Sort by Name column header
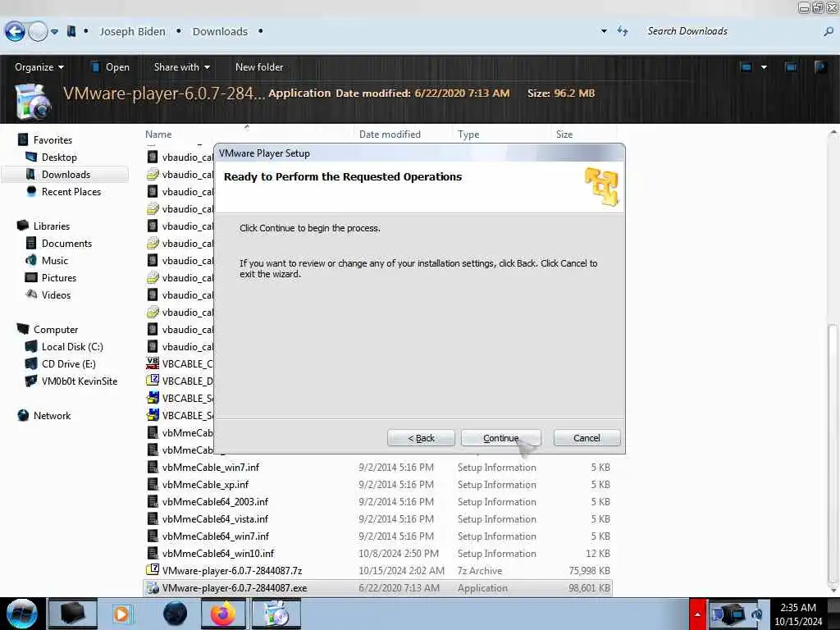Image resolution: width=840 pixels, height=630 pixels. tap(158, 135)
